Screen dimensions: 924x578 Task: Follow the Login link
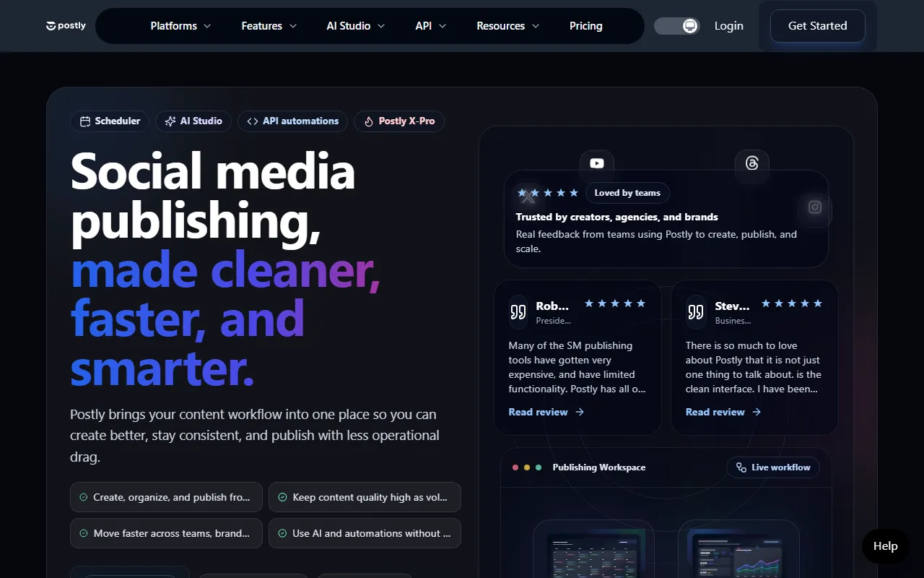pos(728,26)
